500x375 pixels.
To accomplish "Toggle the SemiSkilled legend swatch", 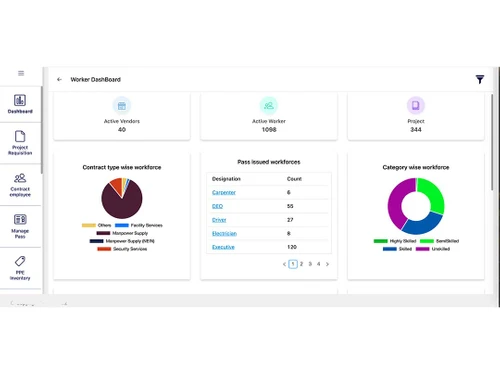I will point(427,241).
